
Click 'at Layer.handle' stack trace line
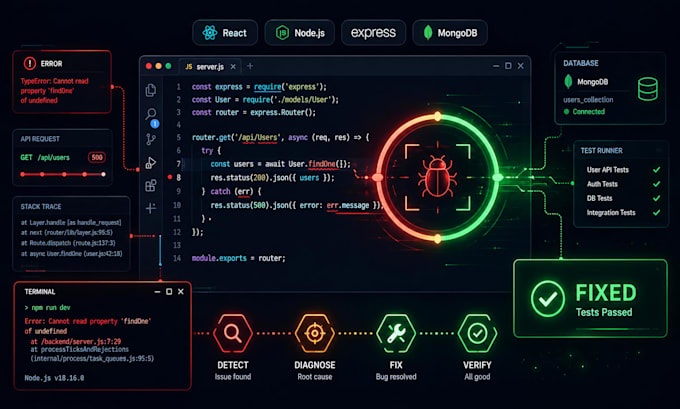[71, 222]
